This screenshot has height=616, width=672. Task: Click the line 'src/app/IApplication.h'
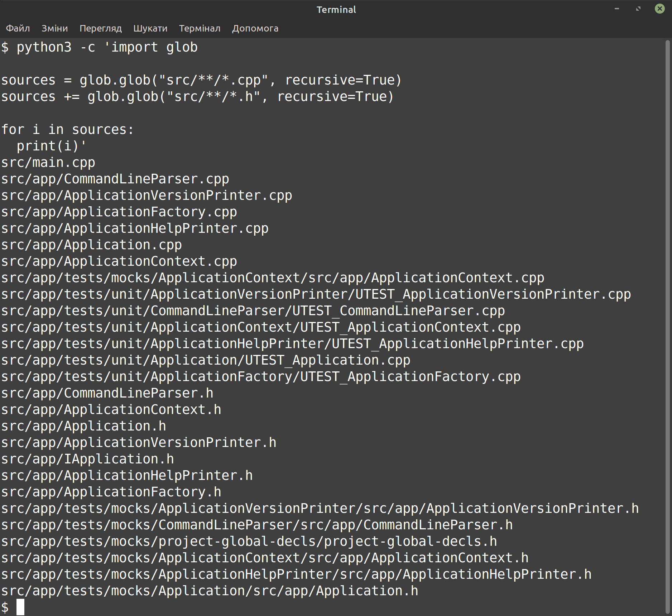tap(88, 459)
